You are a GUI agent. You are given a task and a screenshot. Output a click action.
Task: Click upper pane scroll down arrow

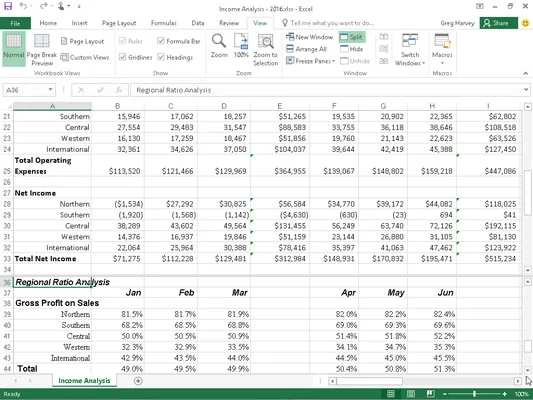528,270
